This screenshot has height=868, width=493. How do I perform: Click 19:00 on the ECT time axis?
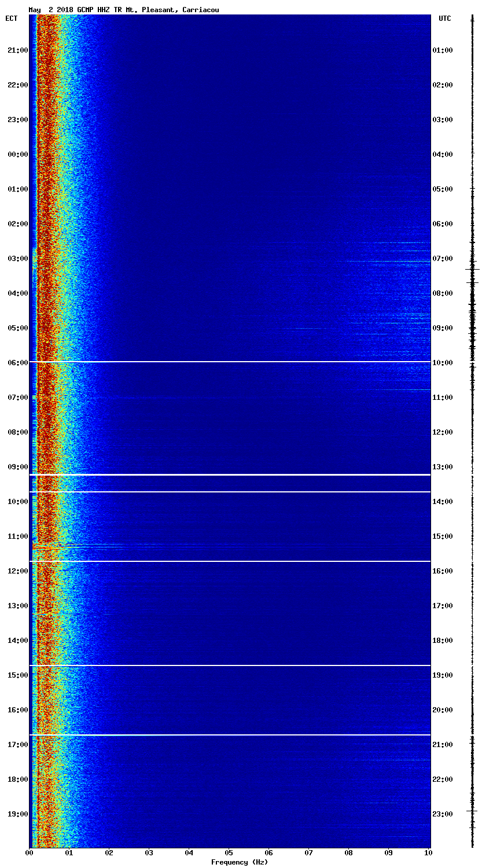pos(17,814)
